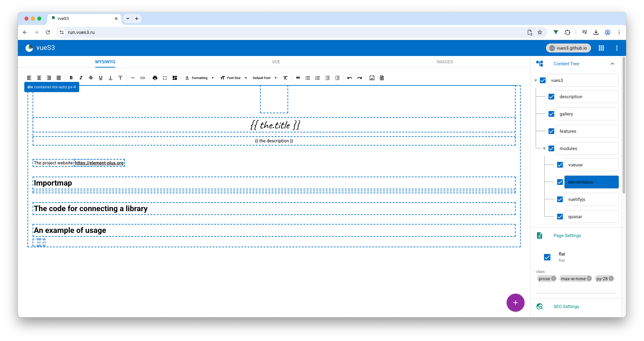The height and width of the screenshot is (341, 644).
Task: Remove text formatting
Action: [x=286, y=78]
